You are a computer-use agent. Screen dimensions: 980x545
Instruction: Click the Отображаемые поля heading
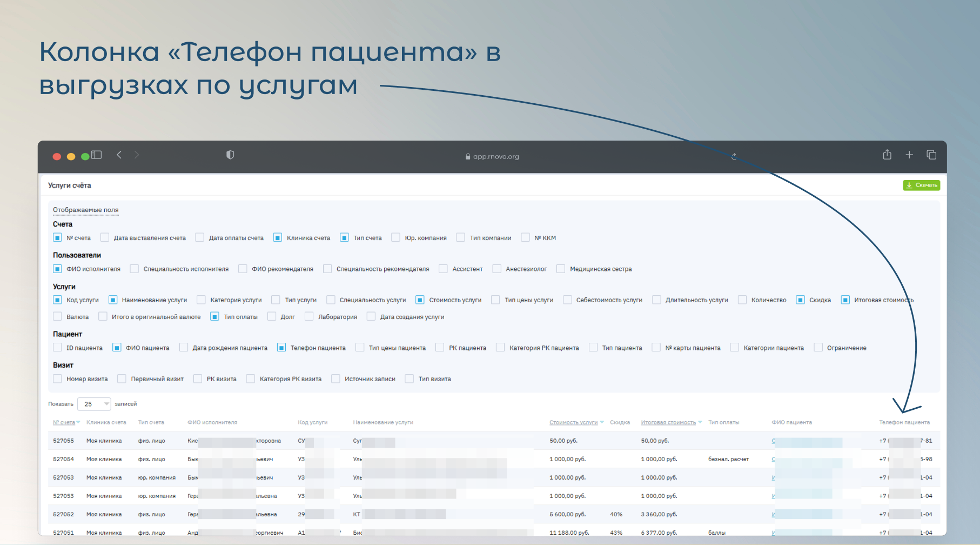(85, 210)
